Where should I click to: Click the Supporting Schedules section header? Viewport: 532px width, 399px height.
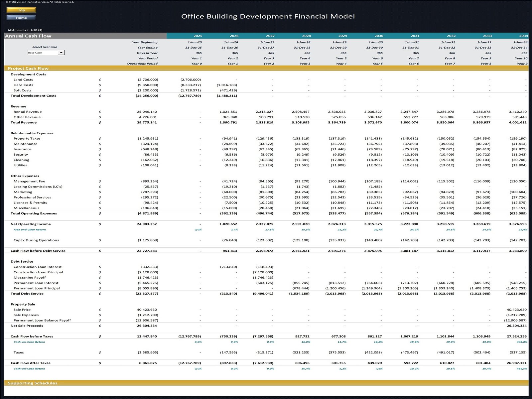click(x=33, y=383)
